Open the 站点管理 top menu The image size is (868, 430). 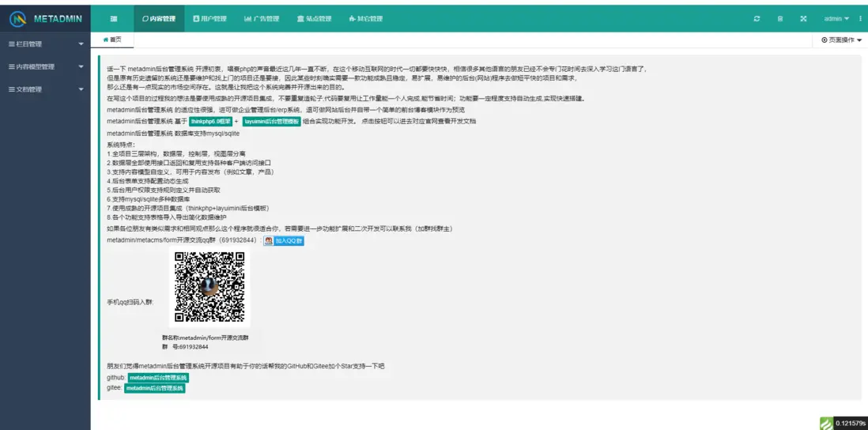(314, 19)
